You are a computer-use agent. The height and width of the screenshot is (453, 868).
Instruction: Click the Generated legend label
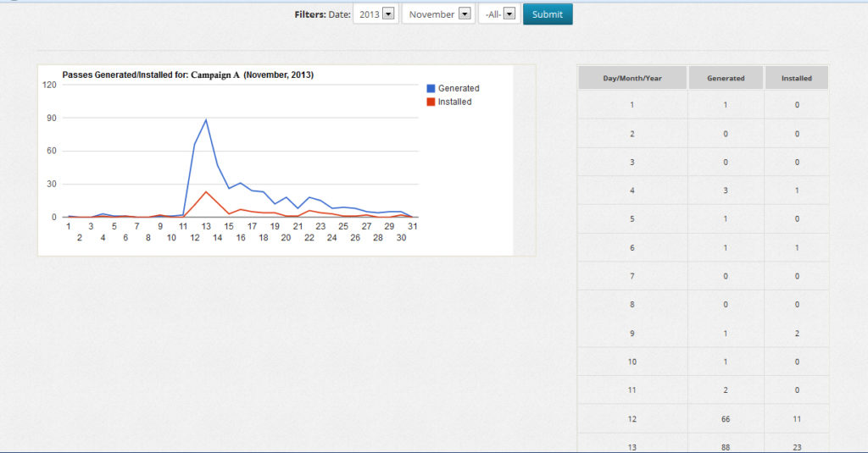pyautogui.click(x=459, y=88)
